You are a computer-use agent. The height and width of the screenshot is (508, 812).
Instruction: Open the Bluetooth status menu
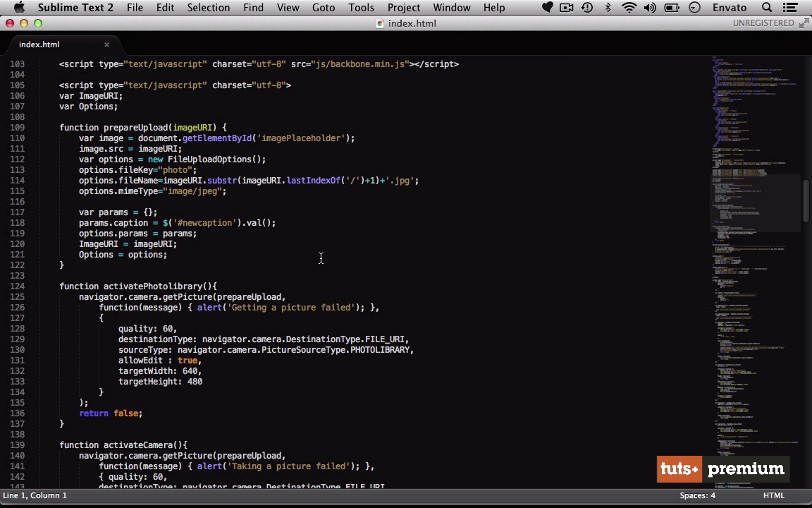(x=608, y=7)
